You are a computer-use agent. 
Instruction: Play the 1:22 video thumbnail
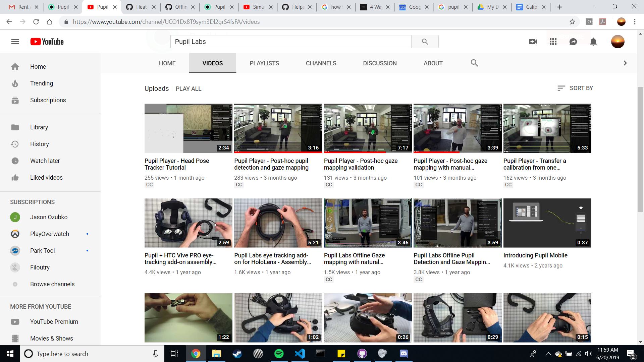click(x=189, y=318)
